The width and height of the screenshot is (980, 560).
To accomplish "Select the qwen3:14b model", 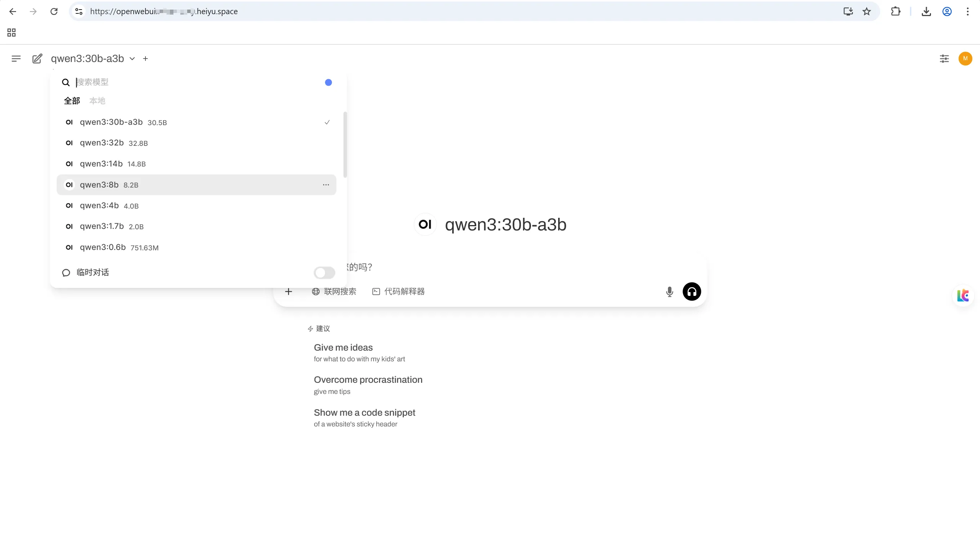I will tap(196, 163).
